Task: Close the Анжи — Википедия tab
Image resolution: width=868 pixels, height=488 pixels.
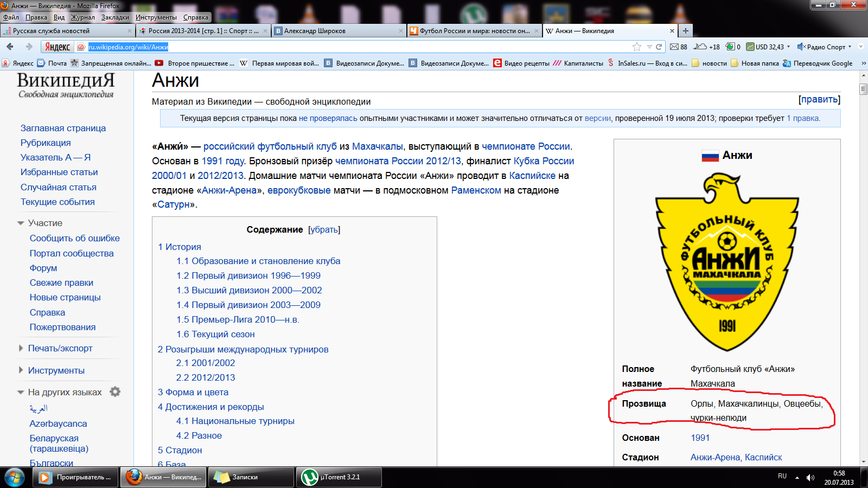Action: [x=672, y=31]
